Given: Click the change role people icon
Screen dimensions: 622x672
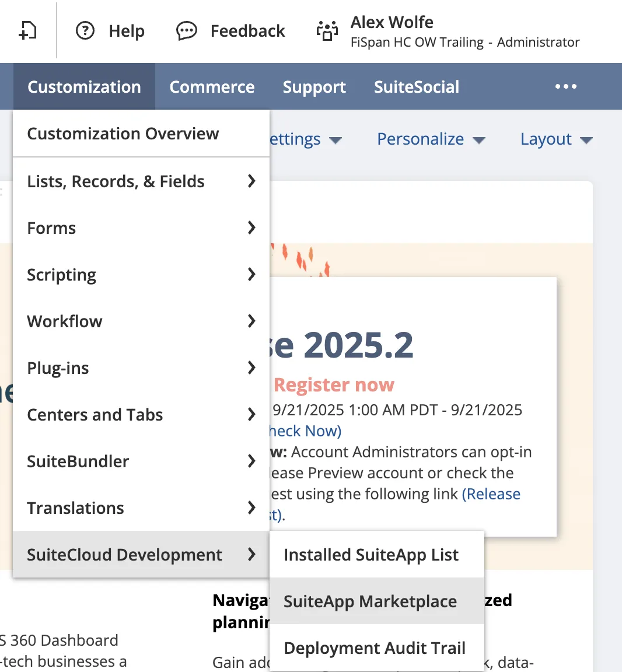Looking at the screenshot, I should (327, 31).
